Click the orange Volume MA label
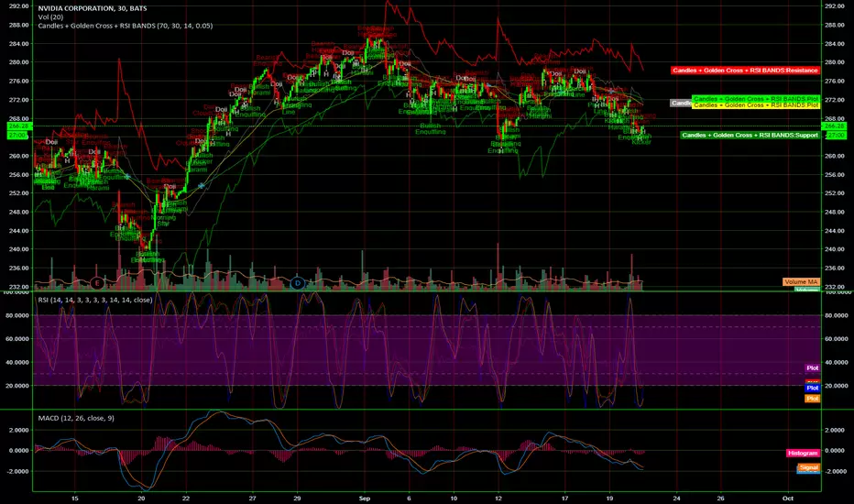The height and width of the screenshot is (504, 854). pos(801,281)
